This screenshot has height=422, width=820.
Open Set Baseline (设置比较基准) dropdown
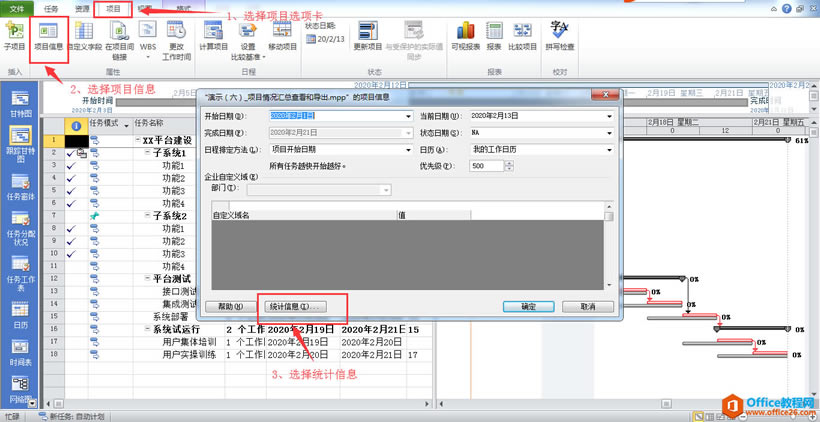tap(248, 41)
